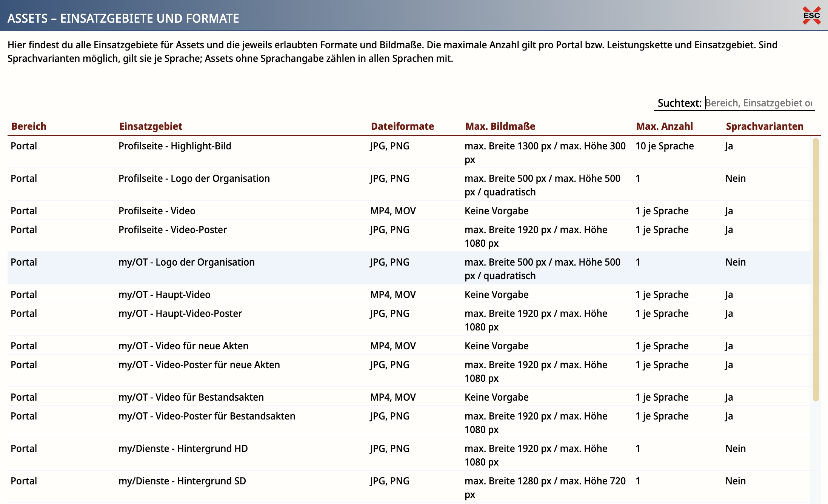The width and height of the screenshot is (828, 504).
Task: Sort by Sprachvarianten column header
Action: [765, 126]
